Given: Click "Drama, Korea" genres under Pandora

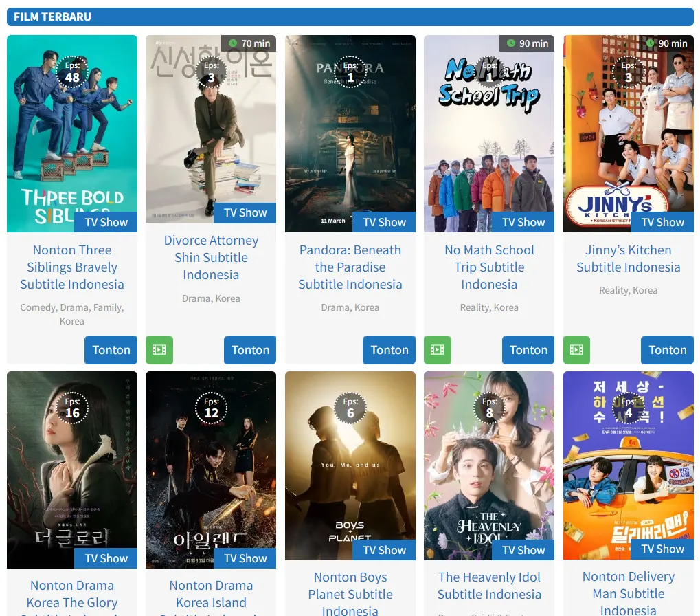Looking at the screenshot, I should tap(350, 307).
